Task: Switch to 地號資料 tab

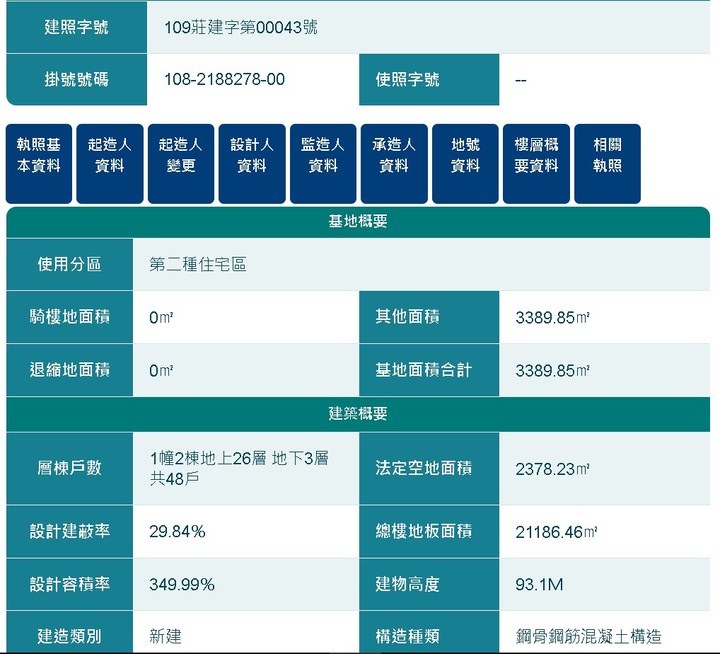Action: [465, 164]
